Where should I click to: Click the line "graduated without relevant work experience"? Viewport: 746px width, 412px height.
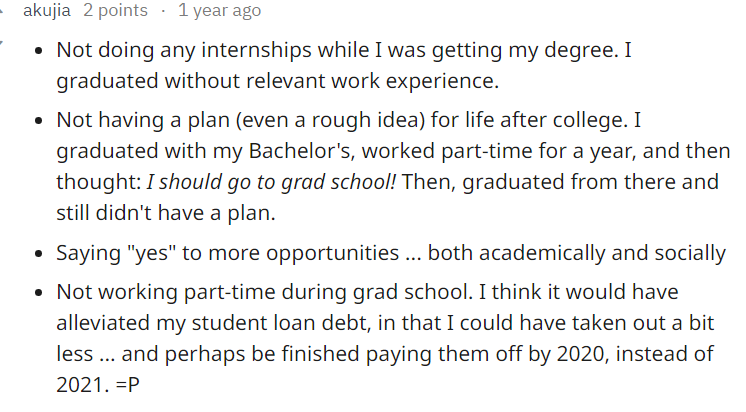click(277, 79)
